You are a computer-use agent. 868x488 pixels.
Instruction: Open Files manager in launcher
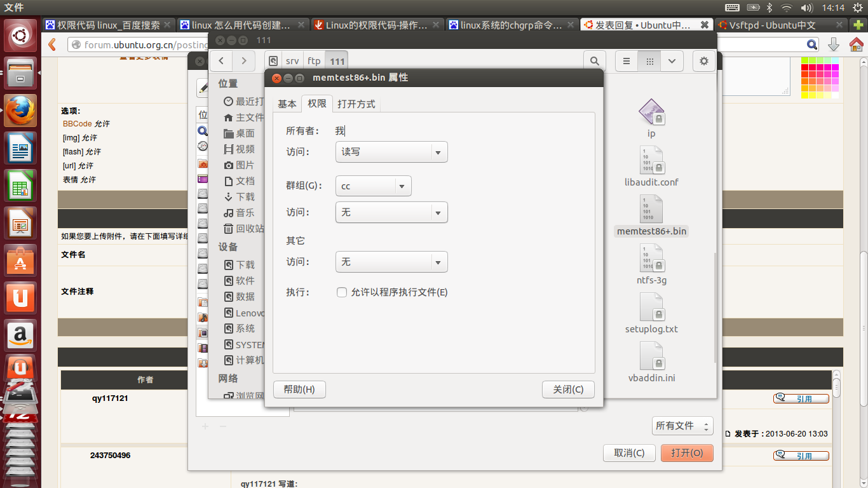coord(21,73)
